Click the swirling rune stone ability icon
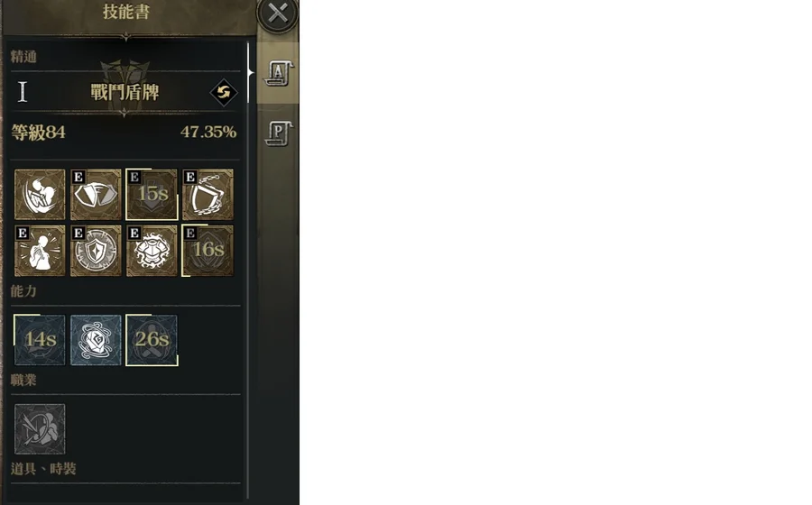Screen dimensions: 812x505 coord(96,340)
